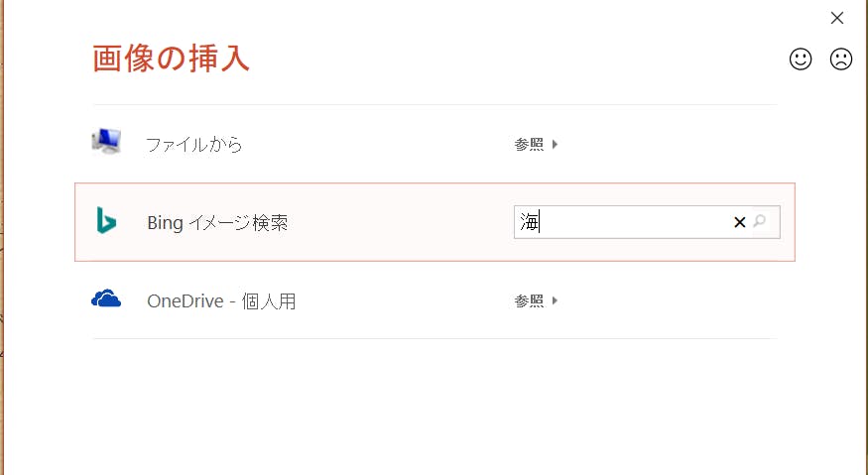This screenshot has width=868, height=475.
Task: Click 参照 in the OneDrive row
Action: (529, 300)
